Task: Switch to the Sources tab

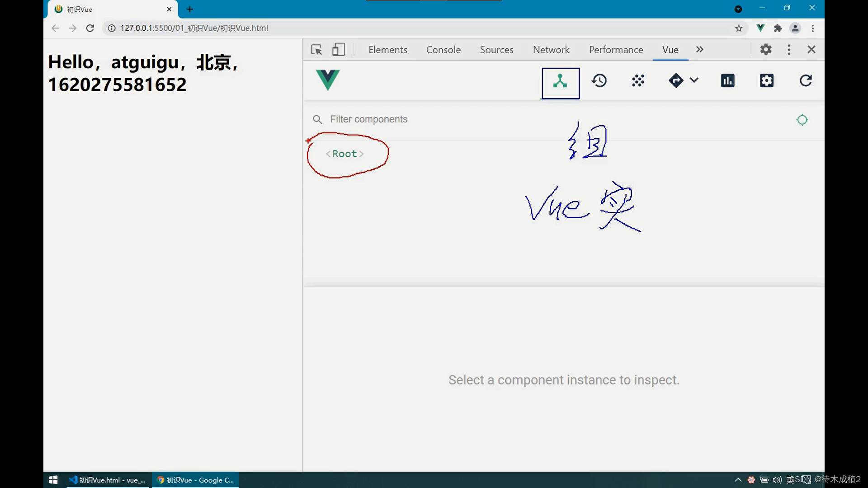Action: point(496,50)
